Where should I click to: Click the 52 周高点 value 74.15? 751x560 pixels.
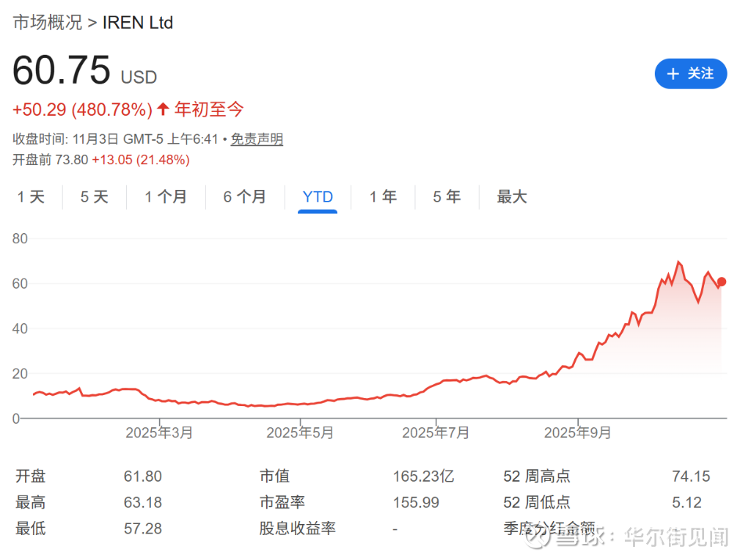click(x=691, y=476)
